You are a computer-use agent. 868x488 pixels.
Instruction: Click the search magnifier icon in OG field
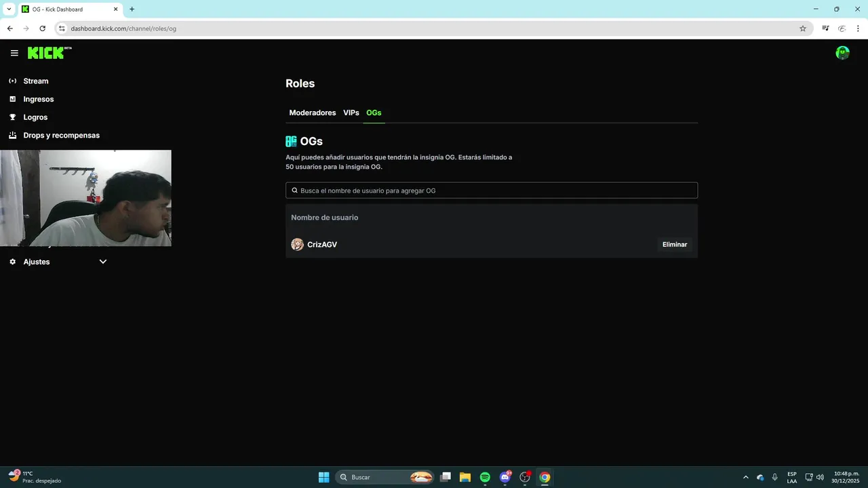tap(295, 190)
